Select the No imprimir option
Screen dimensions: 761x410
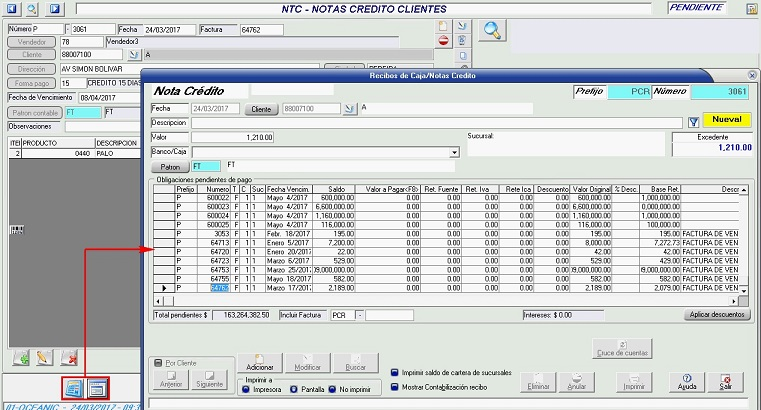pyautogui.click(x=333, y=389)
